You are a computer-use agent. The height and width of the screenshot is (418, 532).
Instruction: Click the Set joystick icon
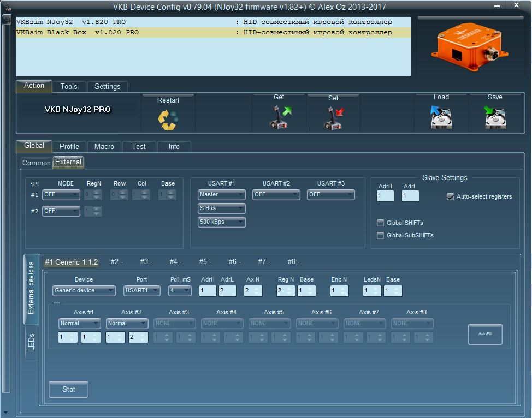[x=334, y=118]
